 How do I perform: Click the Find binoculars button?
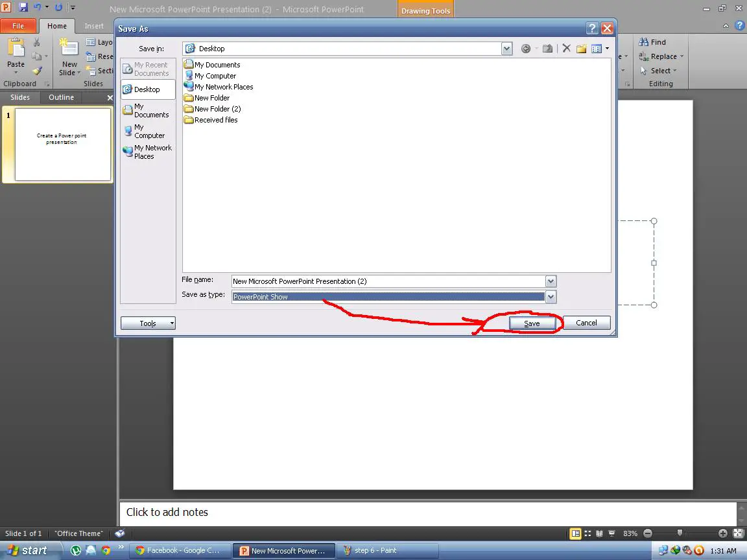(x=652, y=42)
